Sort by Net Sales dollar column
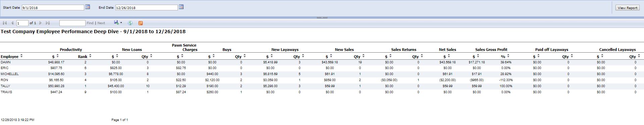 pos(449,56)
